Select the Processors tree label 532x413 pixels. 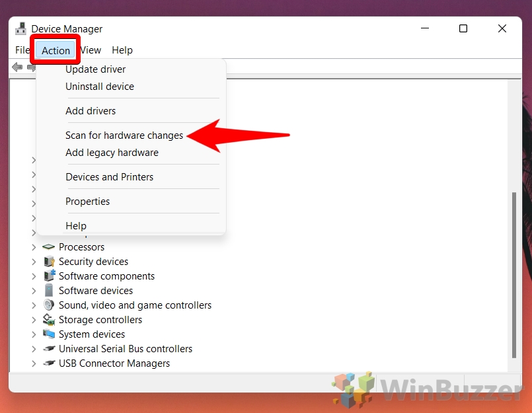click(x=81, y=247)
